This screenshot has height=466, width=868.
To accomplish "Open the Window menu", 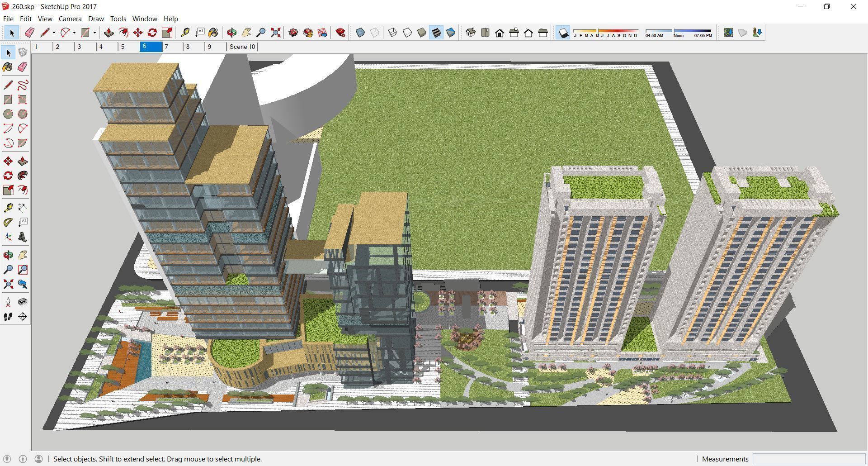I will pos(145,19).
